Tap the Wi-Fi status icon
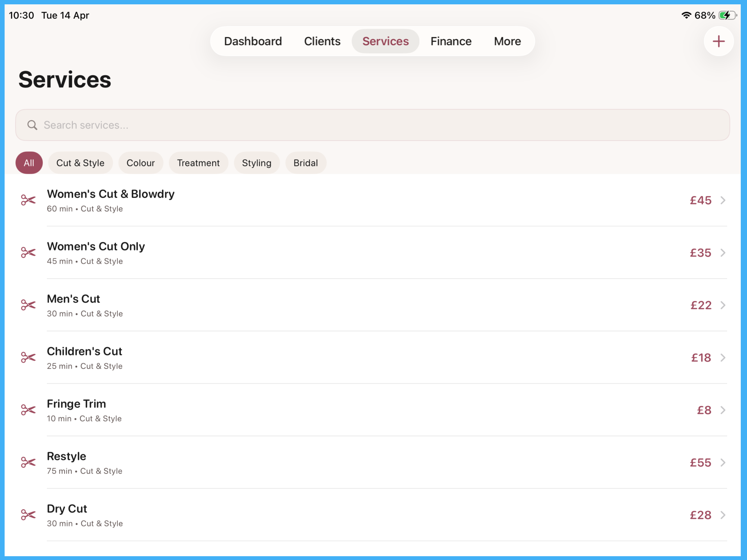Screen dimensions: 747x560 686,15
